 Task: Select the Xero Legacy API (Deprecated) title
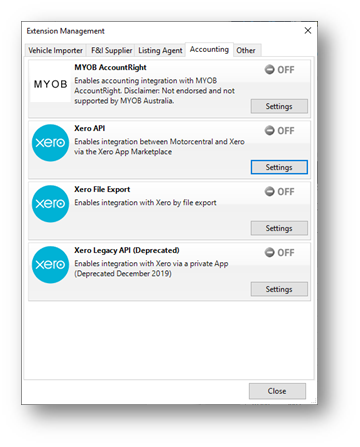pyautogui.click(x=127, y=250)
